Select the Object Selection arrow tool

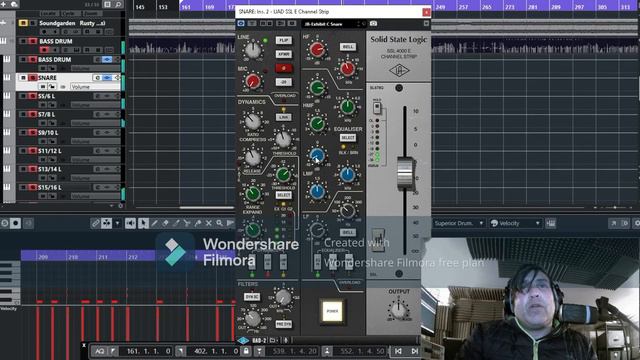(143, 223)
